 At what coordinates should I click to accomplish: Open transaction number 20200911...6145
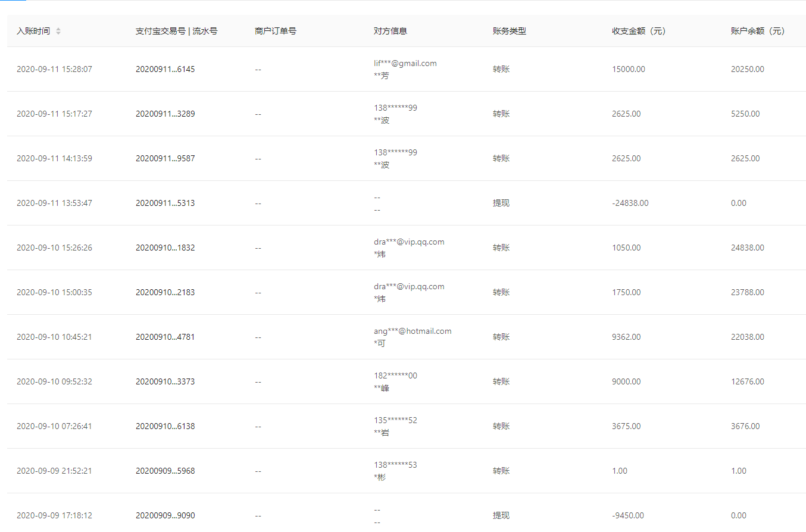(x=165, y=69)
